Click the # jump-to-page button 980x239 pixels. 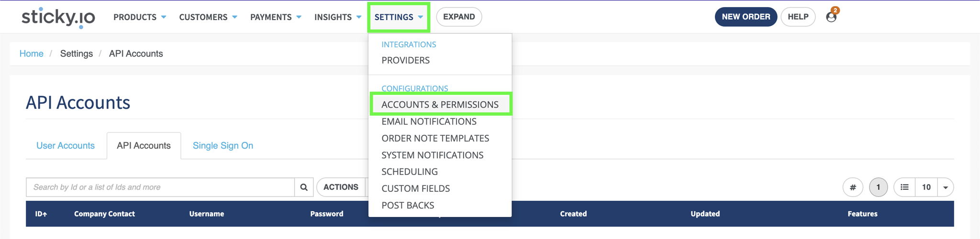coord(853,187)
